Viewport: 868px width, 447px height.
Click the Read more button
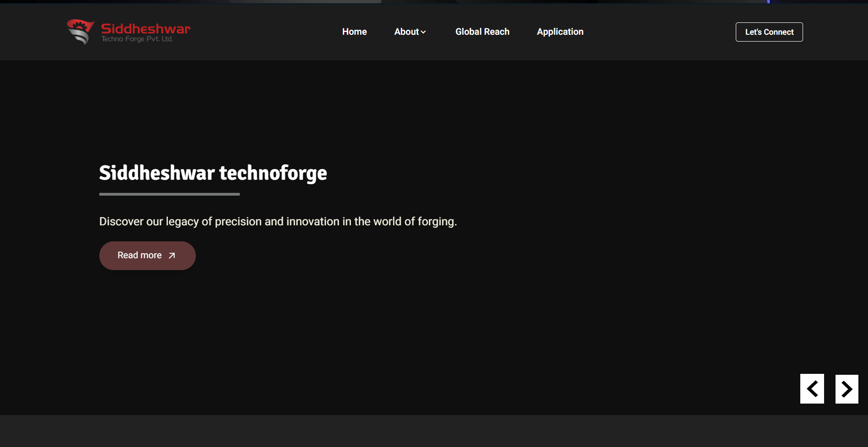click(x=147, y=255)
